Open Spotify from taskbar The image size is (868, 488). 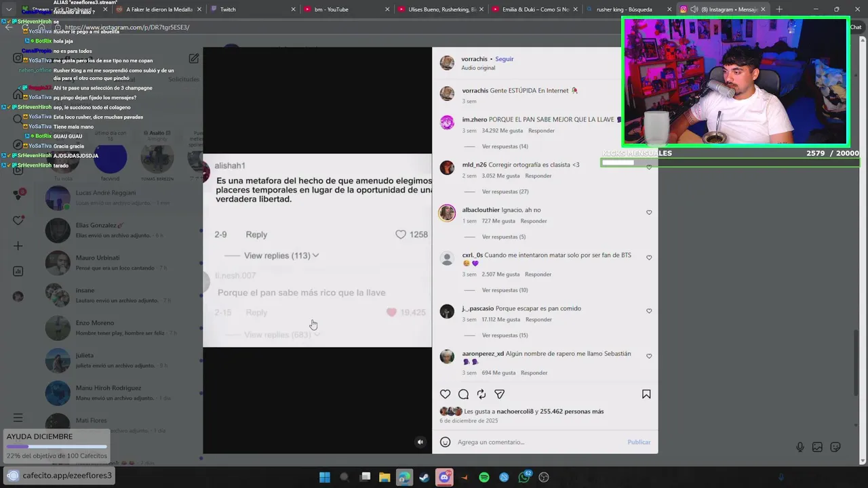484,477
